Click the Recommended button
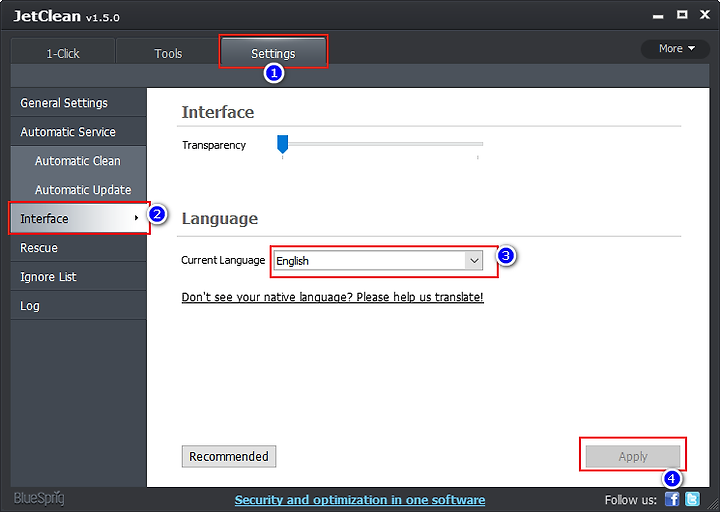The width and height of the screenshot is (720, 512). click(x=229, y=456)
